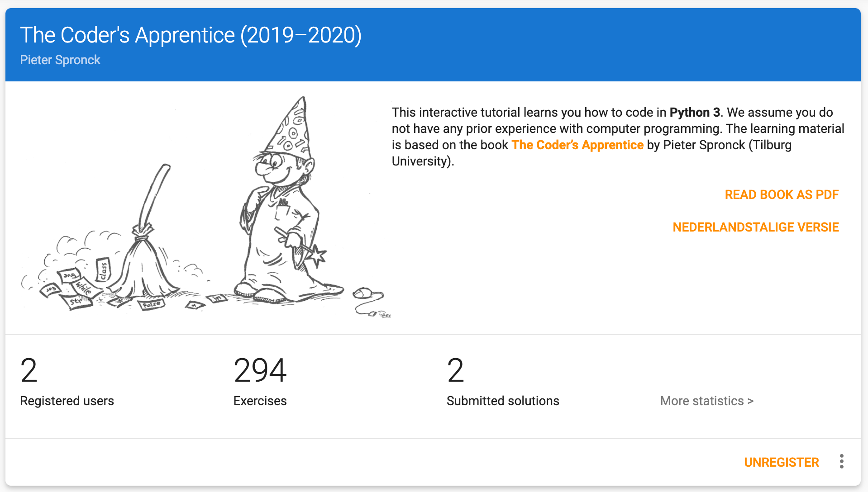Click the bold Python 3 text

click(694, 112)
